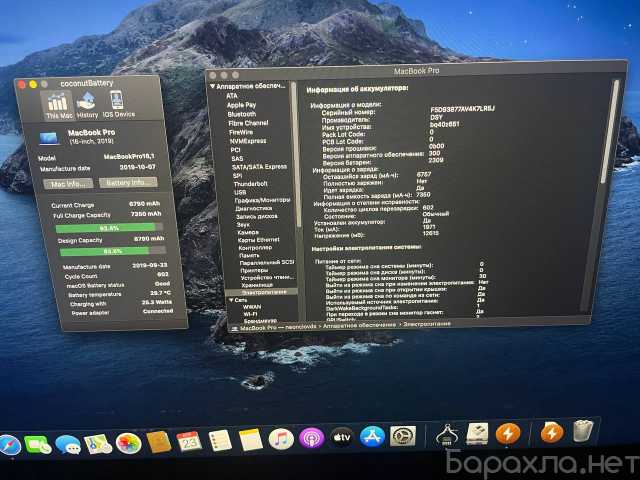
Task: Open Contacts from the Dock
Action: pos(158,442)
